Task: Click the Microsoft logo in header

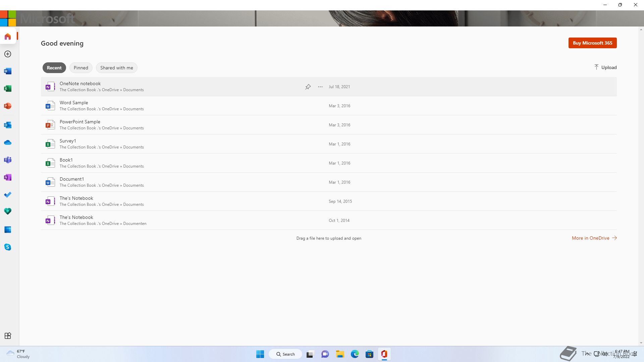Action: click(8, 18)
